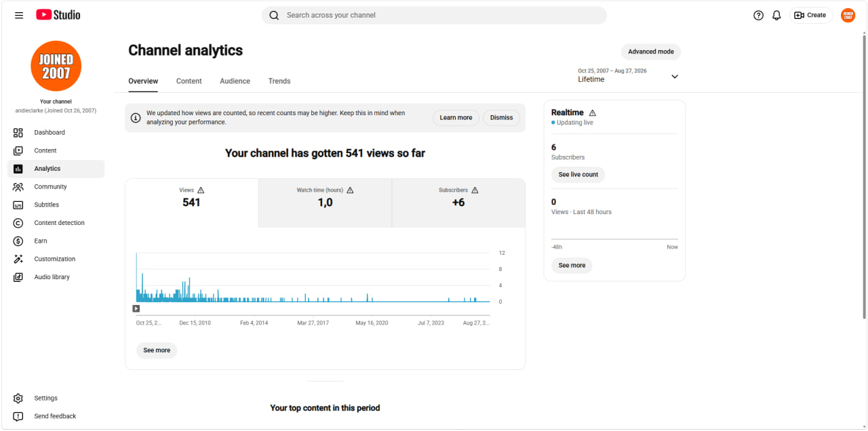Open Subtitles in the sidebar
This screenshot has width=868, height=431.
click(x=56, y=205)
